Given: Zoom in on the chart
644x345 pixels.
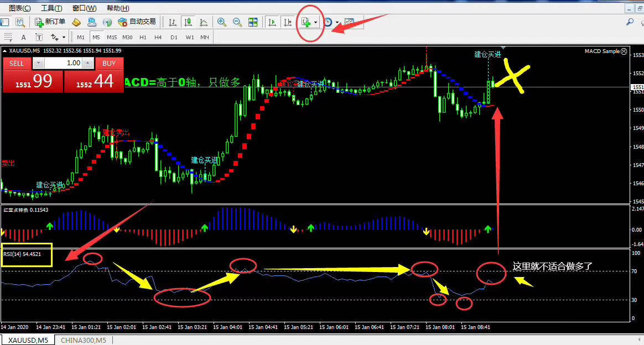Looking at the screenshot, I should [222, 22].
